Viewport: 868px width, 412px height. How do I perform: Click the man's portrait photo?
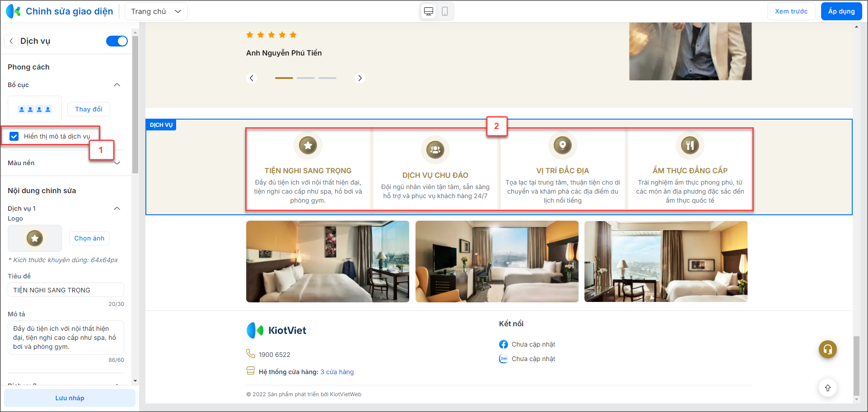(x=691, y=51)
